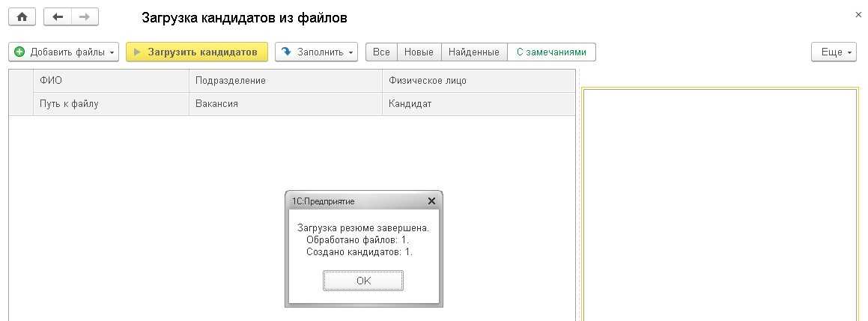Go back with the left arrow

[x=58, y=16]
